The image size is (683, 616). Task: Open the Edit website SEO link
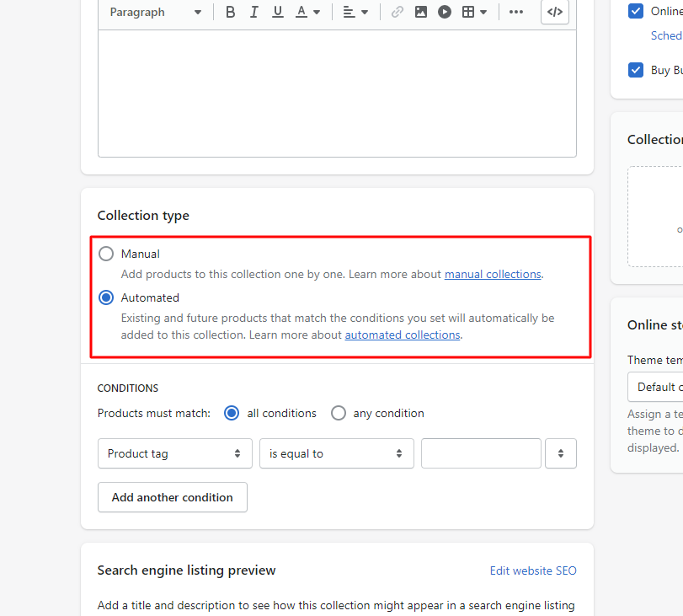point(533,570)
